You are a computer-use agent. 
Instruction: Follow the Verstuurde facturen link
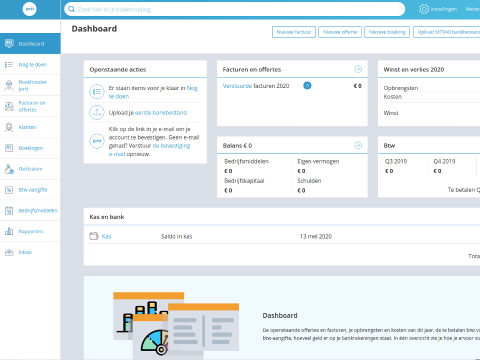(237, 86)
